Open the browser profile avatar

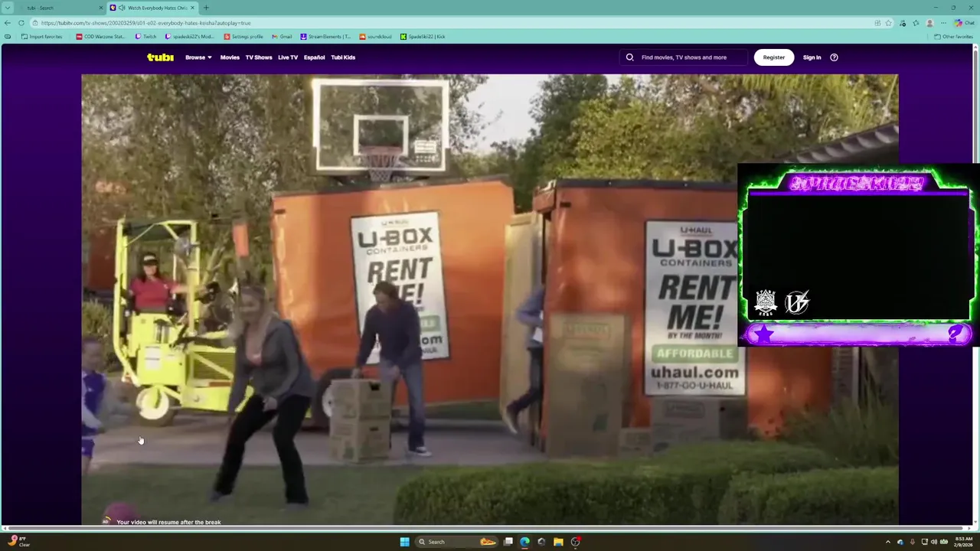[929, 23]
